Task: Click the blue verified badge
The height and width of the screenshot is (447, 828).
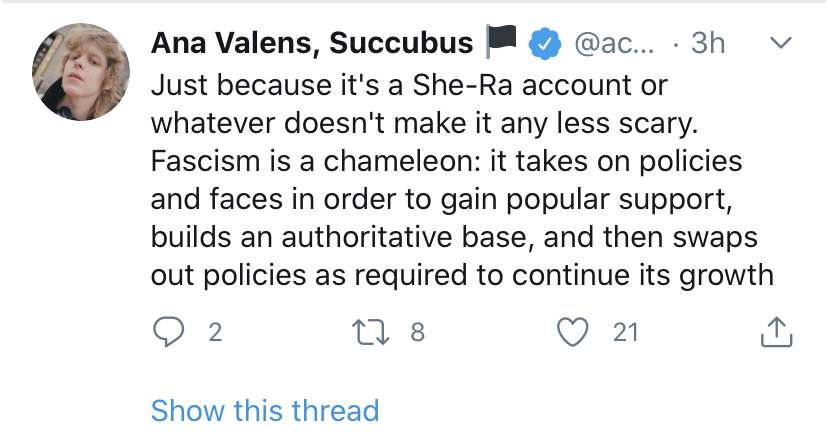Action: pos(543,43)
